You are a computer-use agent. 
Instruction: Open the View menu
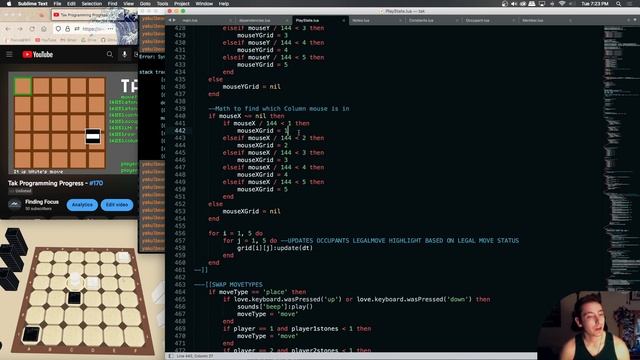pos(129,4)
